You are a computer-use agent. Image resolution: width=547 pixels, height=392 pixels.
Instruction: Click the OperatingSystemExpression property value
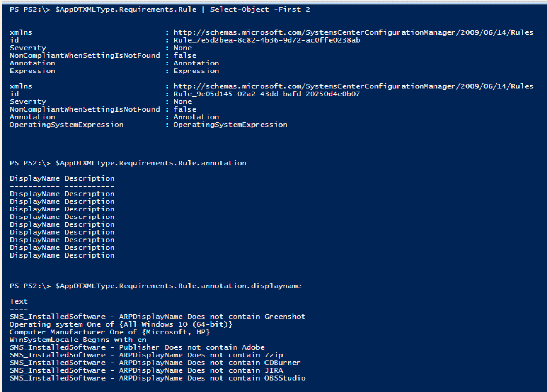(x=230, y=125)
